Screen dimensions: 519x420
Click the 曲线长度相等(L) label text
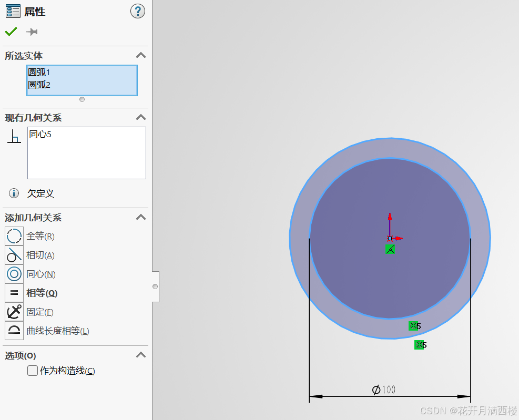pos(58,331)
